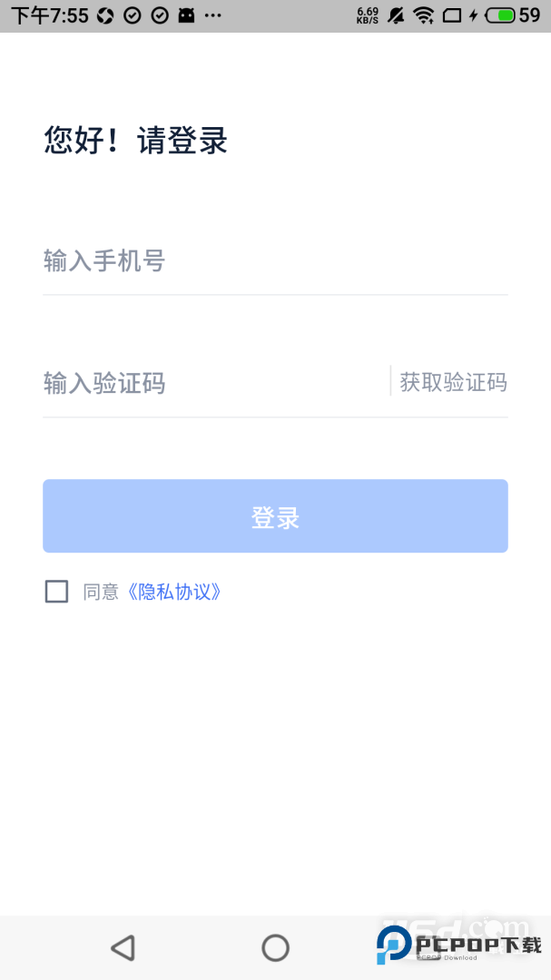Tap the 登录 login button

tap(275, 515)
